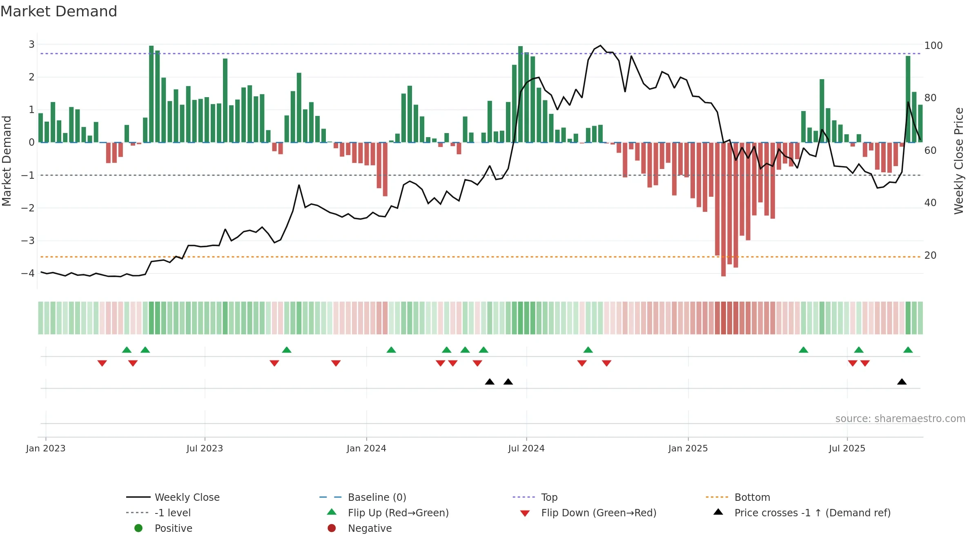The image size is (980, 551).
Task: Click the last red flip-down marker
Action: pos(865,363)
